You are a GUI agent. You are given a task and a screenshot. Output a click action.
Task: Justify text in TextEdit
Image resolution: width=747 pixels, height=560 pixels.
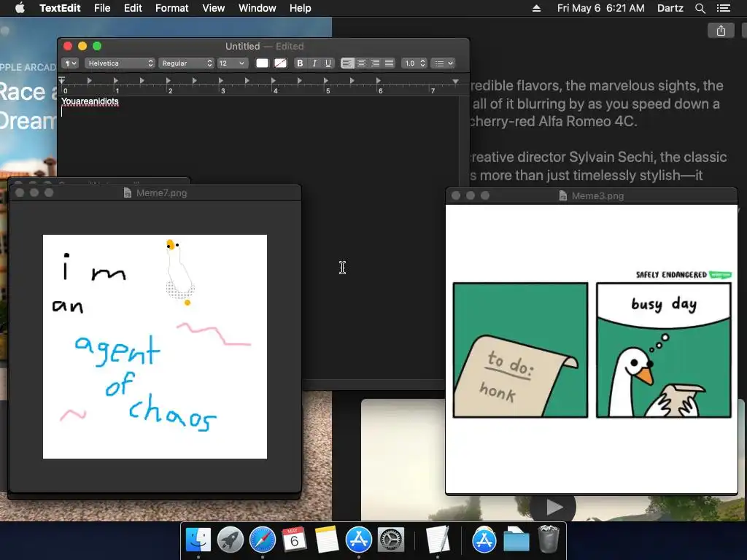(390, 63)
